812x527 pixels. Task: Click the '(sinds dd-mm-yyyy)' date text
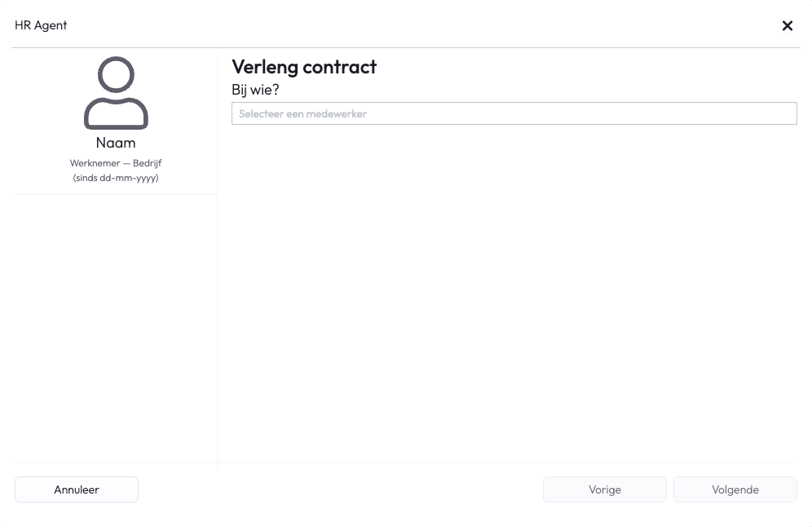(x=116, y=178)
